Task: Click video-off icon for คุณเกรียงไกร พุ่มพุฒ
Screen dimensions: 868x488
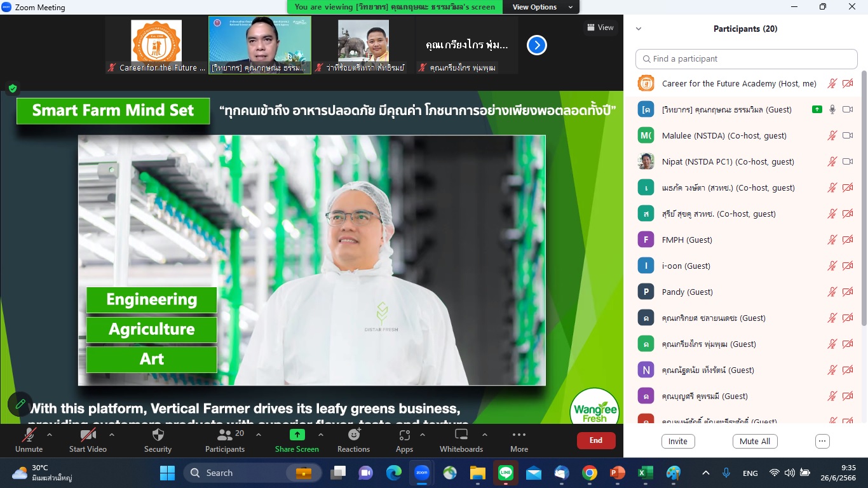Action: [848, 344]
